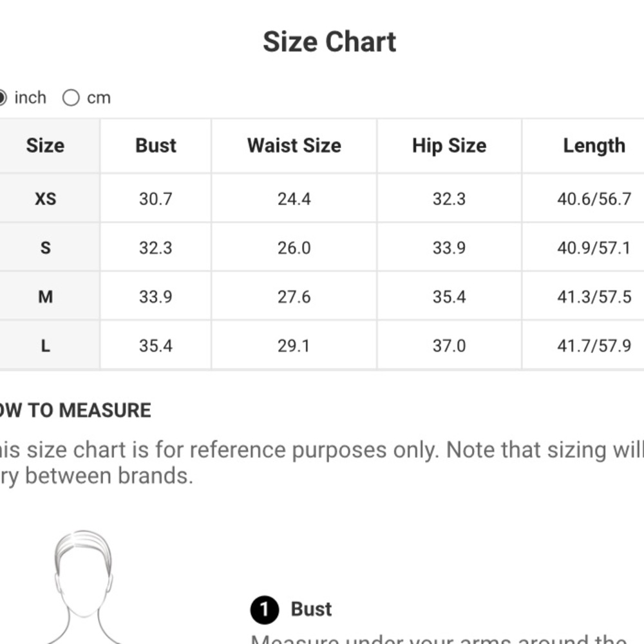Select the XS size row label
The image size is (644, 644).
(x=45, y=199)
